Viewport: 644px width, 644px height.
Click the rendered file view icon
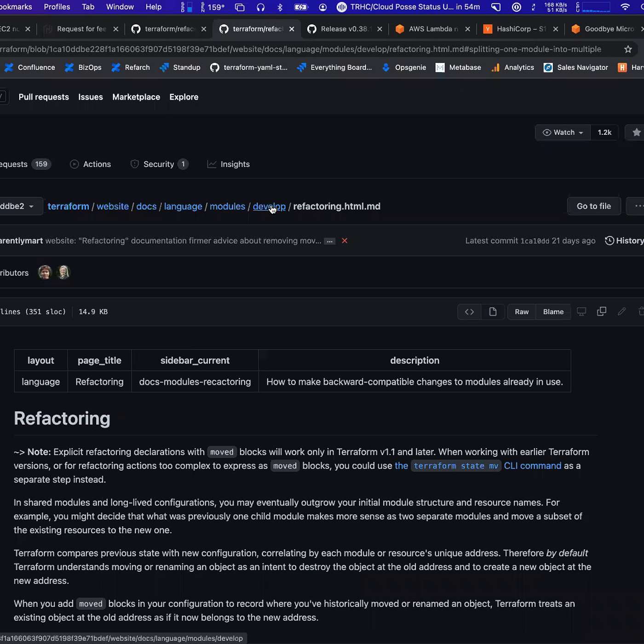pyautogui.click(x=493, y=312)
